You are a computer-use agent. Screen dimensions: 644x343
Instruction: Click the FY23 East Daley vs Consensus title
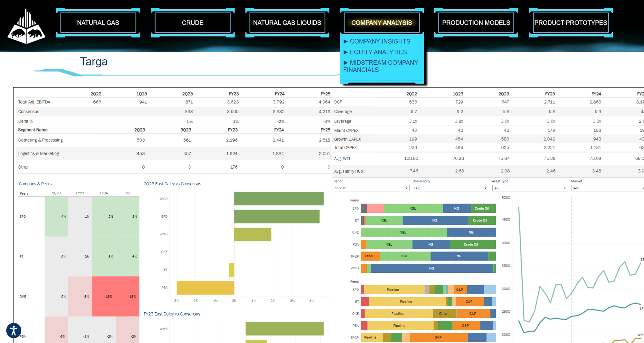click(172, 314)
